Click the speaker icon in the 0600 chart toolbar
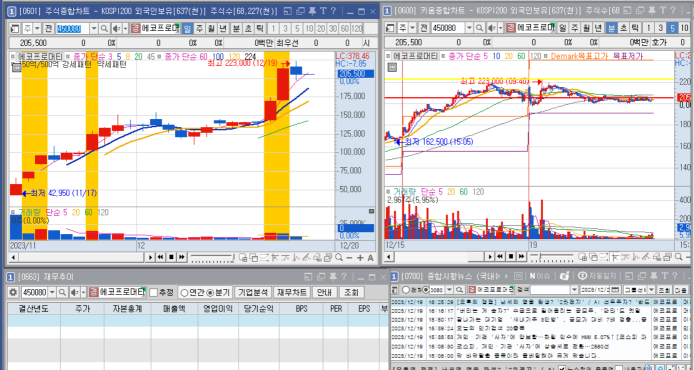694x370 pixels. [491, 28]
